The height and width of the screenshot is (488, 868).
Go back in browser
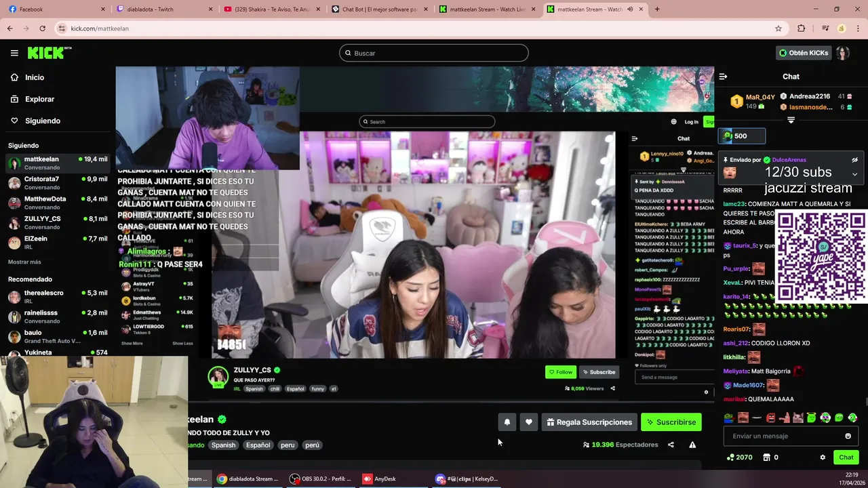point(9,28)
